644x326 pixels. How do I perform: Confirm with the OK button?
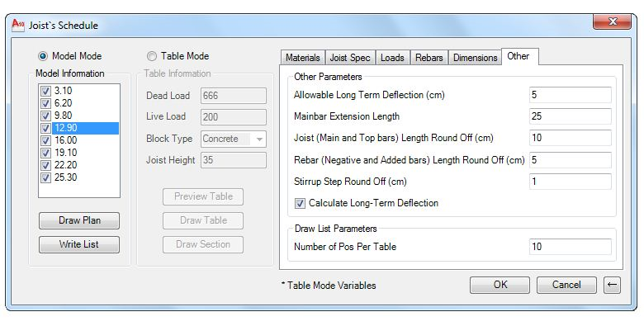click(x=500, y=285)
